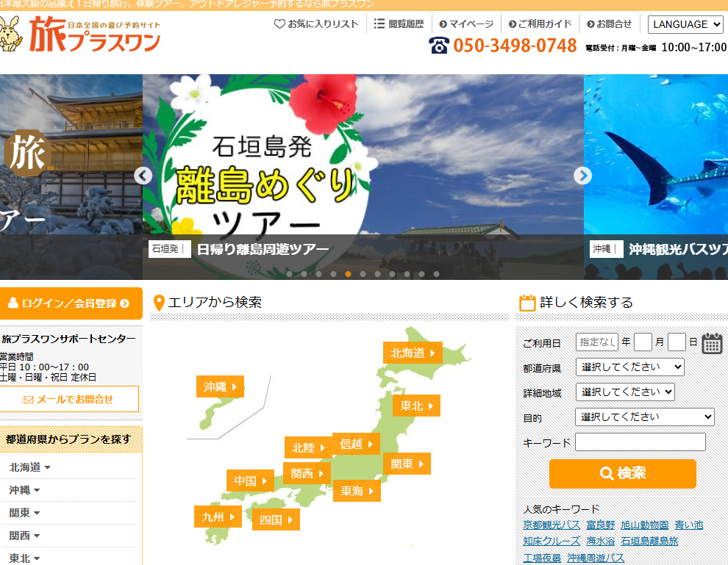Advance the carousel with the right arrow
This screenshot has height=565, width=728.
(x=582, y=176)
